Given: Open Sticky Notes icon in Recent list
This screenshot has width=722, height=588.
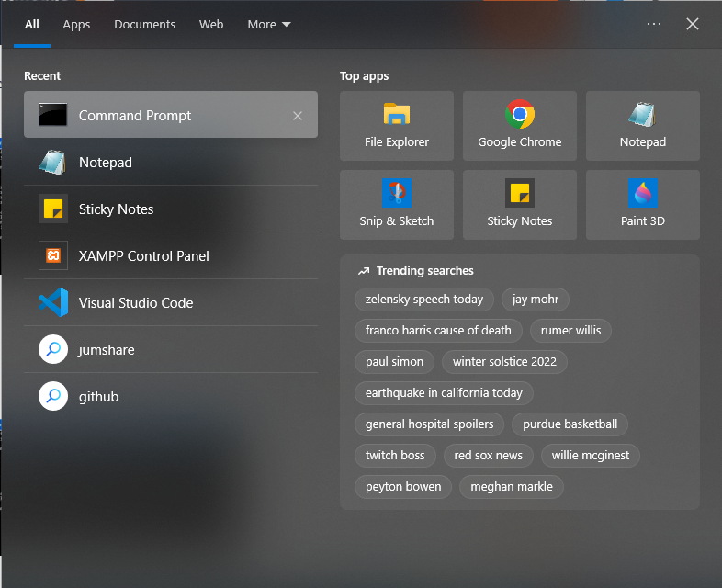Looking at the screenshot, I should click(53, 209).
